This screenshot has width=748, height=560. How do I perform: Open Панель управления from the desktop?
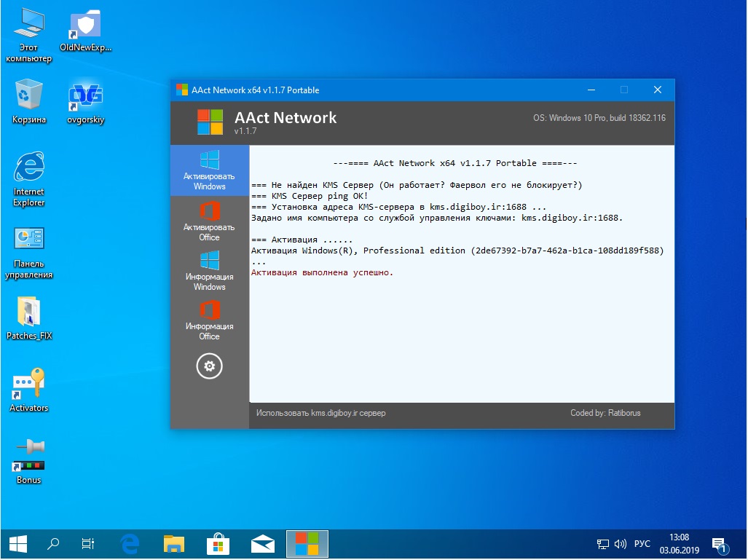click(x=28, y=248)
